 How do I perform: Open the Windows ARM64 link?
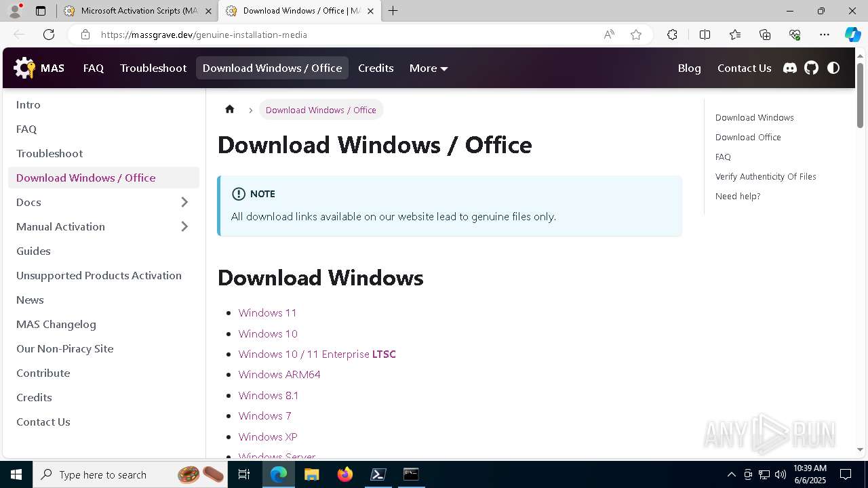279,374
